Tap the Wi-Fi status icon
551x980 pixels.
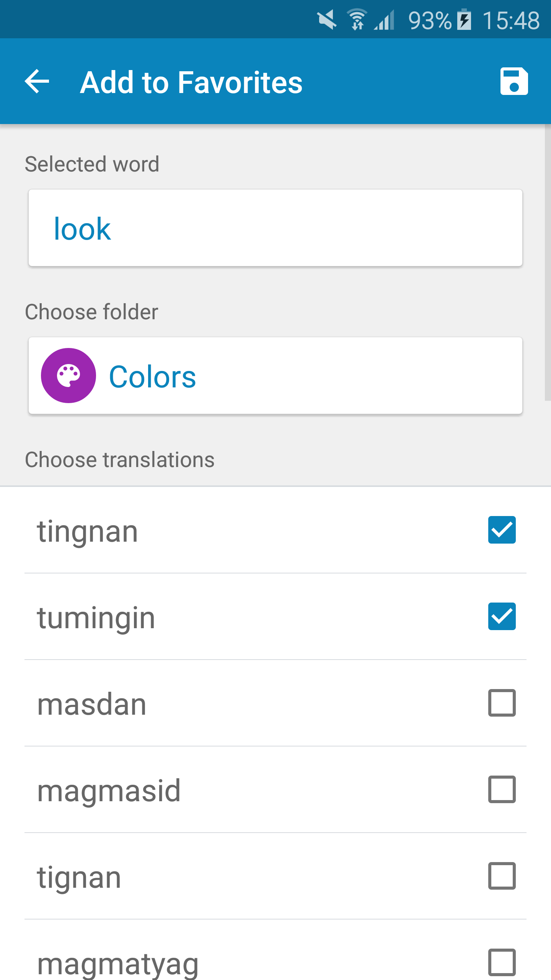[357, 20]
